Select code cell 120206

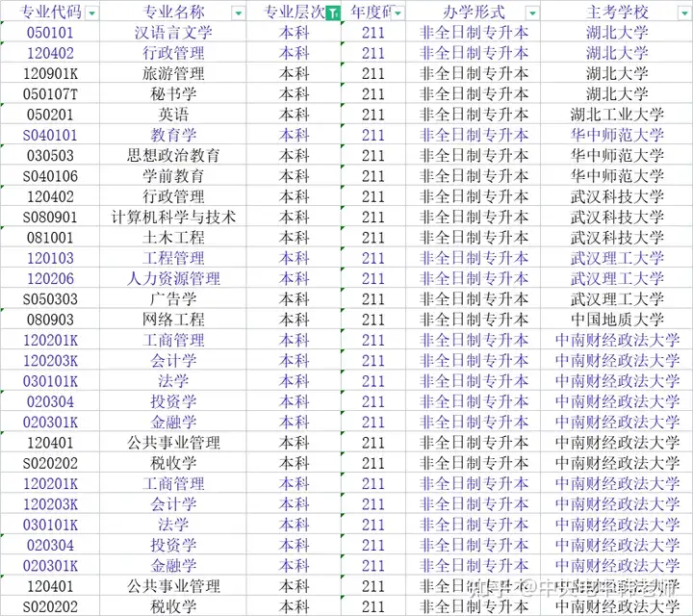pos(50,279)
